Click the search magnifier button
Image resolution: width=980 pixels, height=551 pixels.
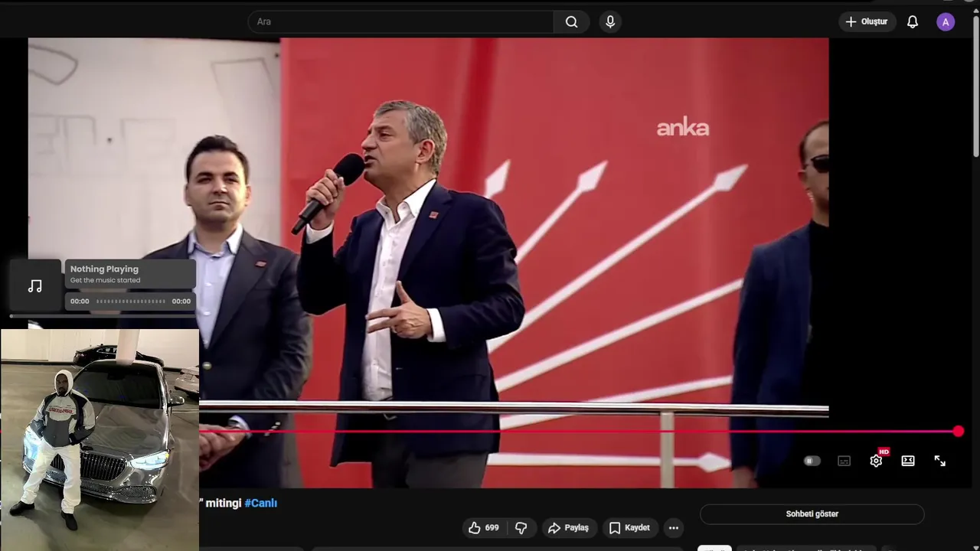click(571, 21)
